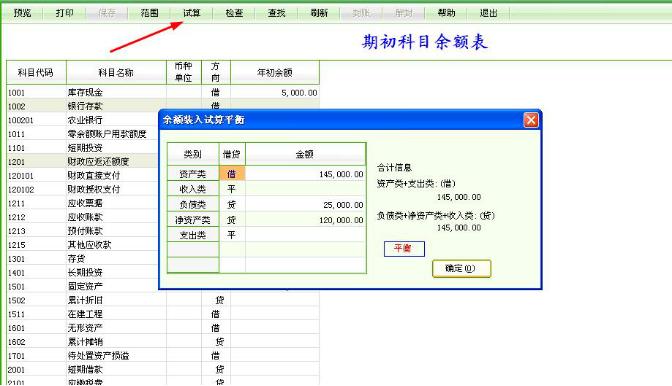Click the 年初余额 column header
This screenshot has height=386, width=672.
point(275,72)
